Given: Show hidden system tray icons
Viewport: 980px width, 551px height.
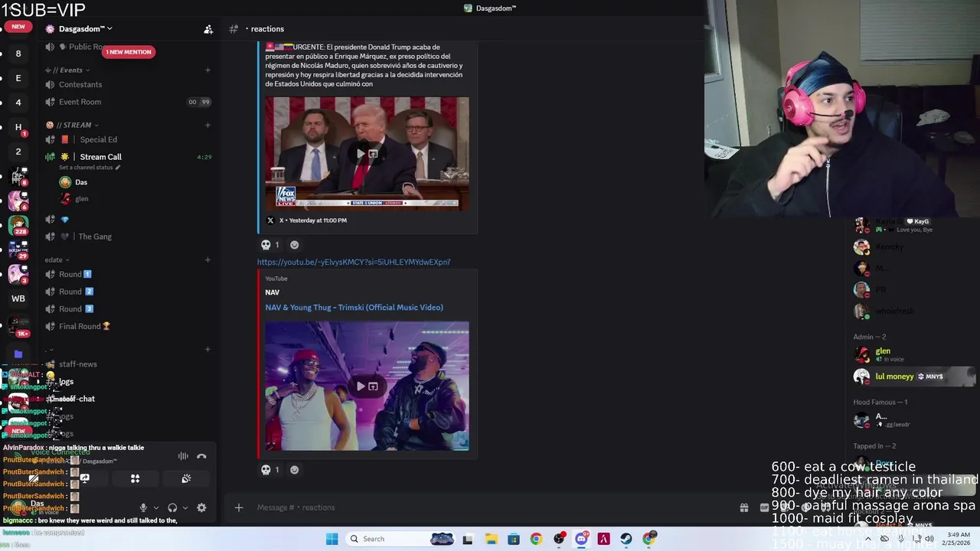Looking at the screenshot, I should click(x=867, y=539).
